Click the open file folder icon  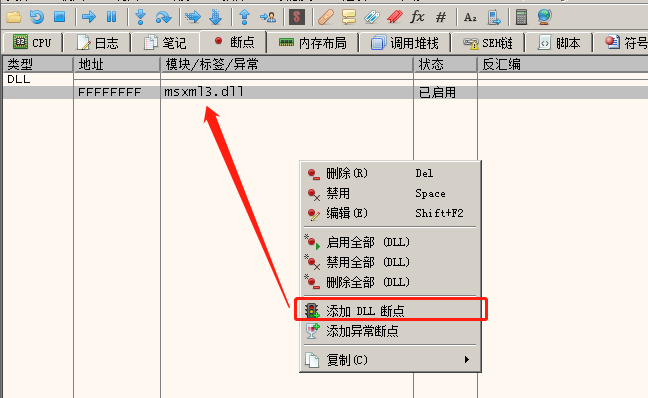pos(14,17)
